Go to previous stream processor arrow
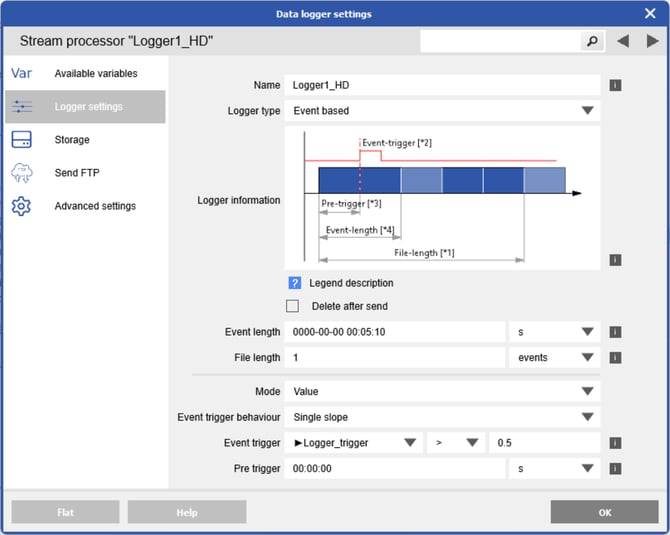The height and width of the screenshot is (535, 670). (x=623, y=41)
